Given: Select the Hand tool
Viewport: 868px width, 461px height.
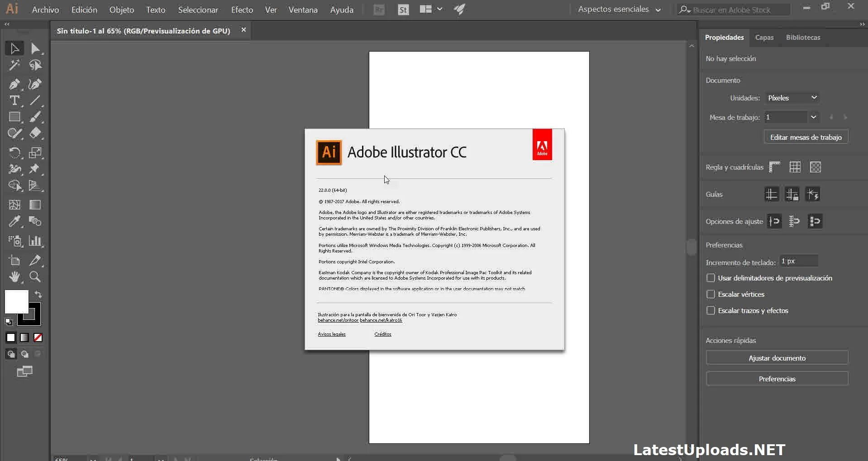Looking at the screenshot, I should (x=14, y=276).
